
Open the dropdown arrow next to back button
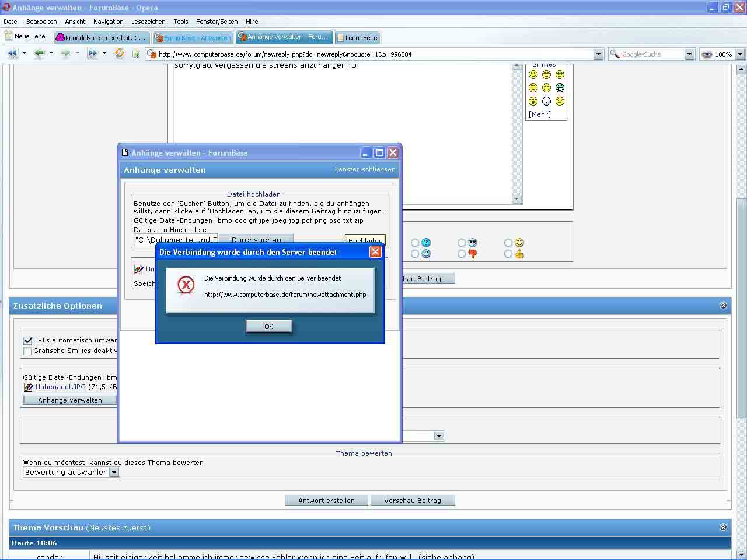[x=51, y=54]
